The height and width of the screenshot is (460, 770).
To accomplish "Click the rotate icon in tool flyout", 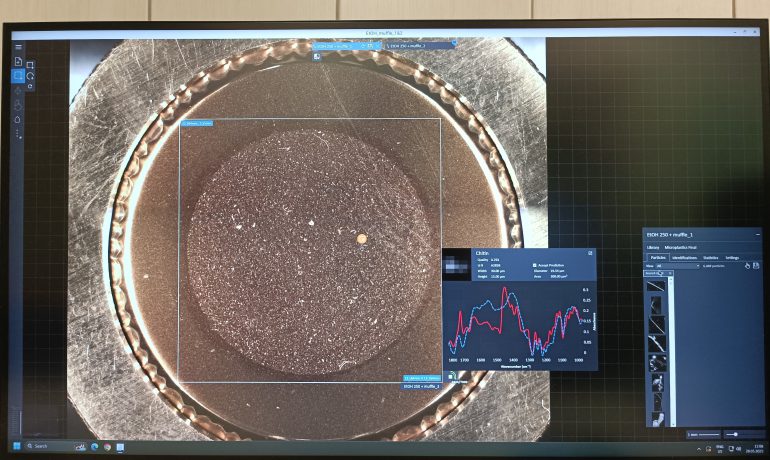I will click(x=31, y=76).
